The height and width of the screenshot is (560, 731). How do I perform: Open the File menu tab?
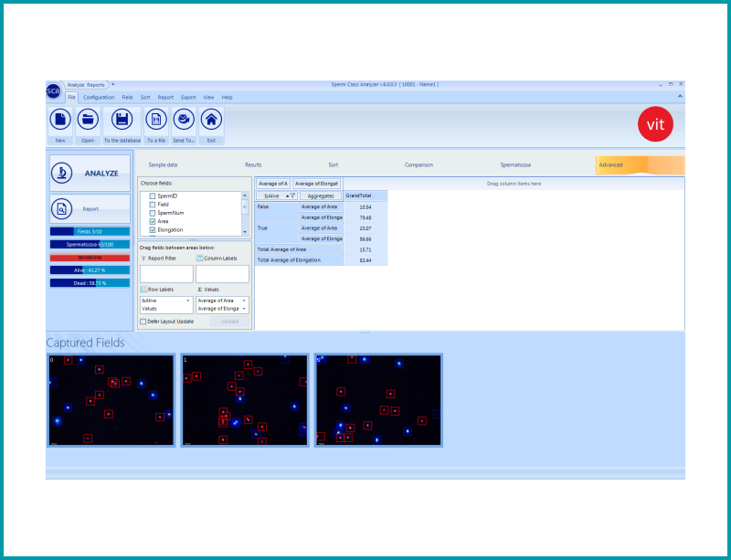[71, 98]
